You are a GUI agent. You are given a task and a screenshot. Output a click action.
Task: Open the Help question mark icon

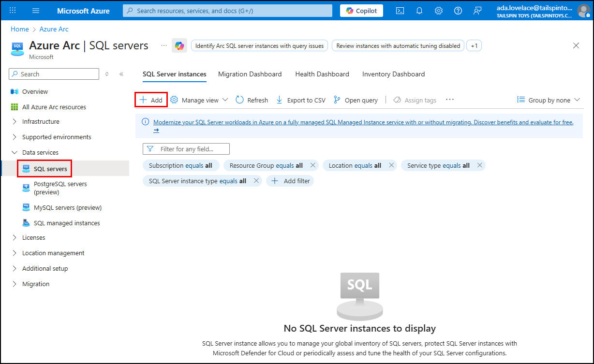pyautogui.click(x=458, y=10)
